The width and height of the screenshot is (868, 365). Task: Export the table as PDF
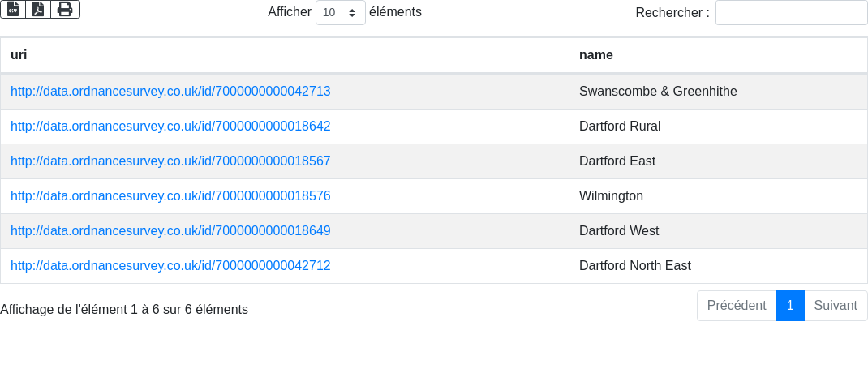[38, 9]
